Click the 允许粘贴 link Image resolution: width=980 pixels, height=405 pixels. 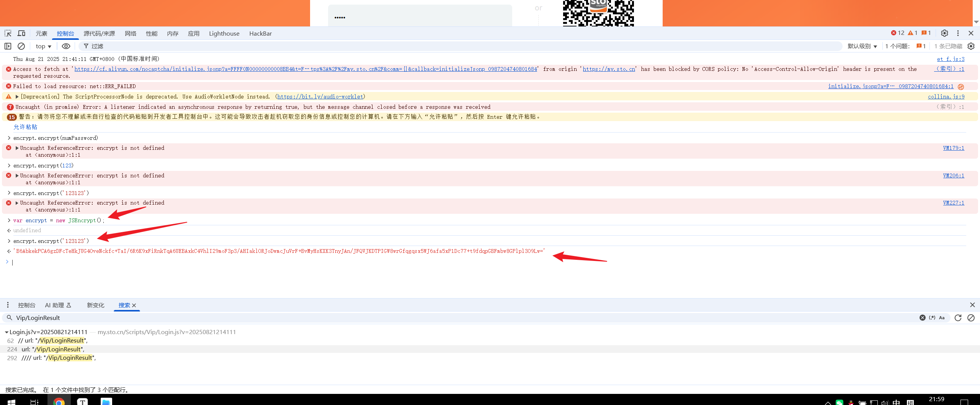pos(25,127)
